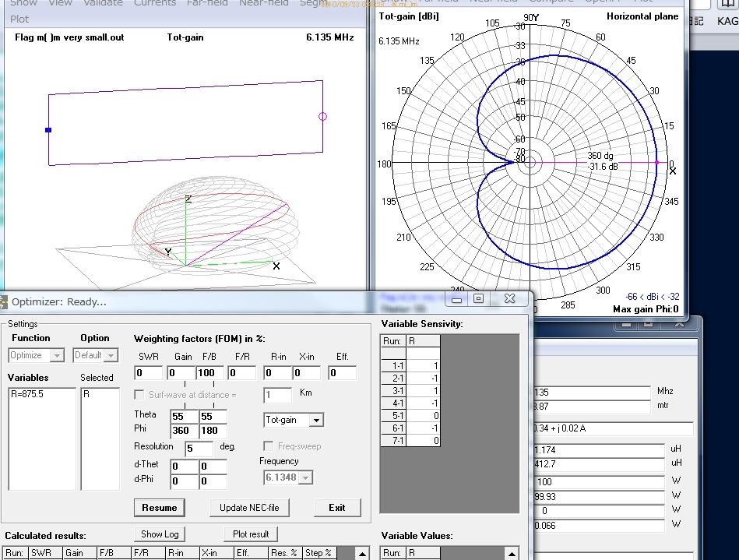This screenshot has width=739, height=560.
Task: Click the Plot result button
Action: pyautogui.click(x=251, y=534)
